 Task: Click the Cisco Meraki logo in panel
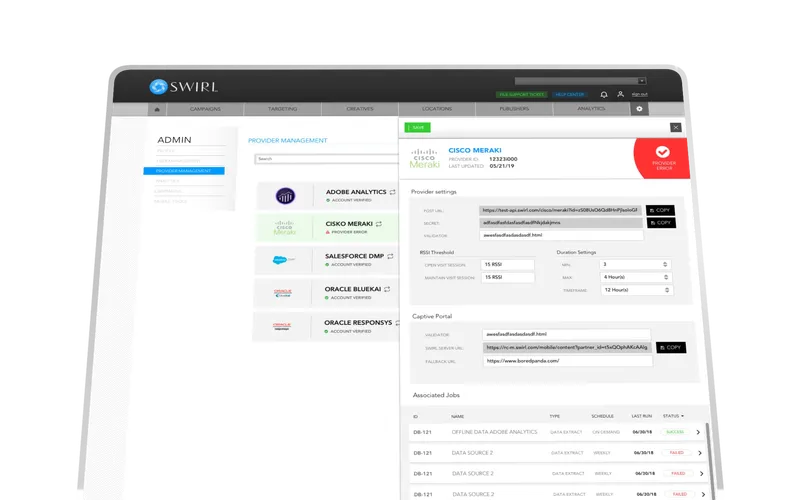coord(424,159)
